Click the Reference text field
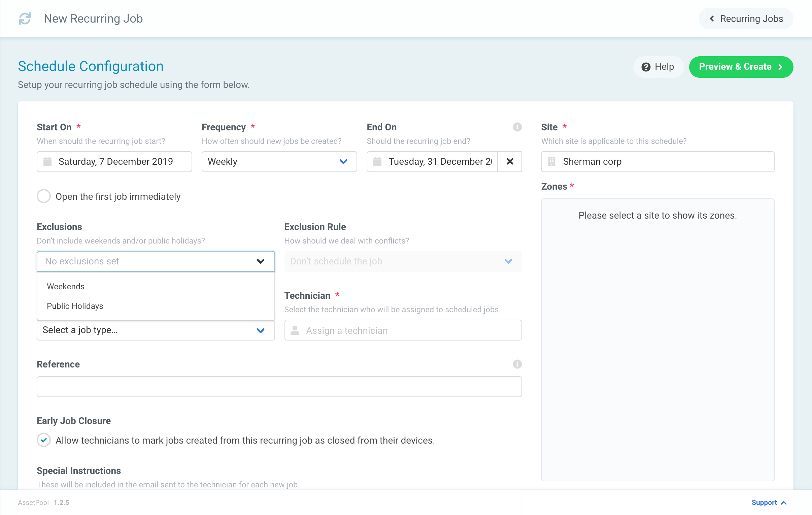Screen dimensions: 812x515 (279, 387)
